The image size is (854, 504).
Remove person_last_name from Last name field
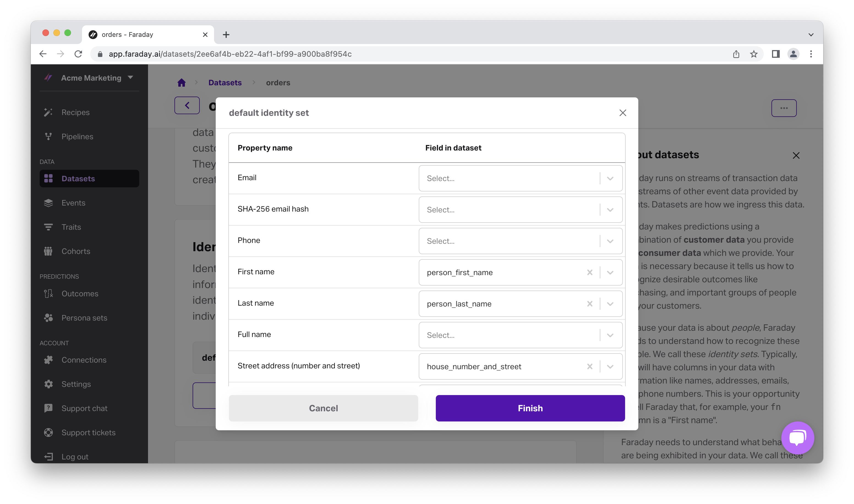click(x=590, y=304)
